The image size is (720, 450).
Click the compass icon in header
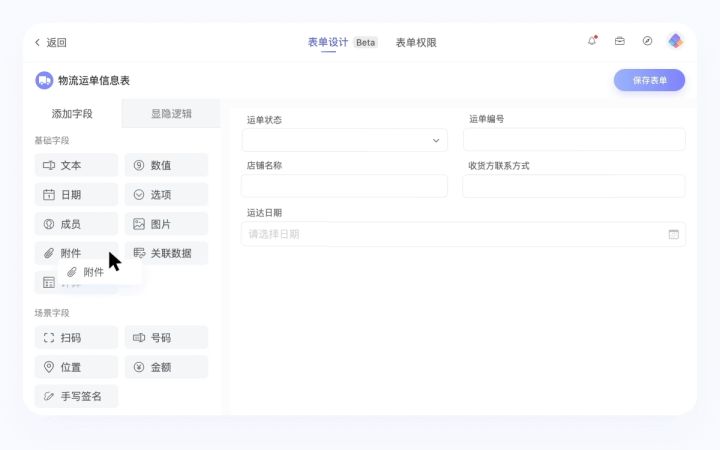tap(647, 41)
